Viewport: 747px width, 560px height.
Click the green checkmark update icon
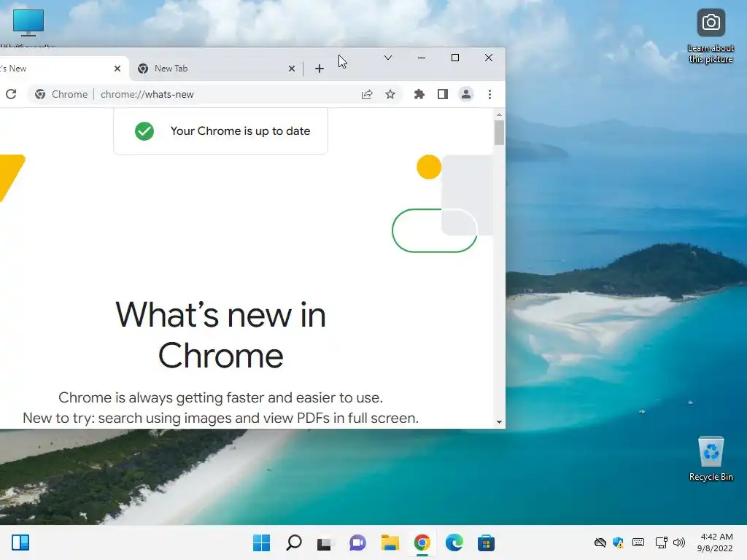[144, 131]
